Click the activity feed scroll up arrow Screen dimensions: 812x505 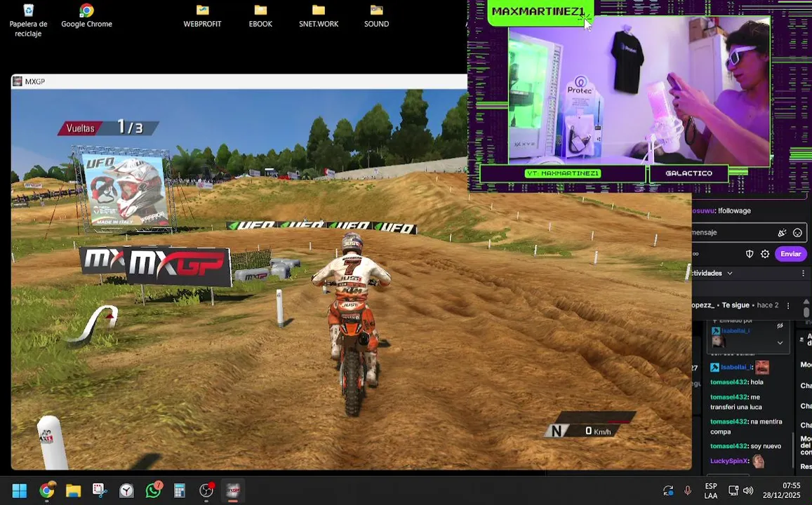point(806,301)
